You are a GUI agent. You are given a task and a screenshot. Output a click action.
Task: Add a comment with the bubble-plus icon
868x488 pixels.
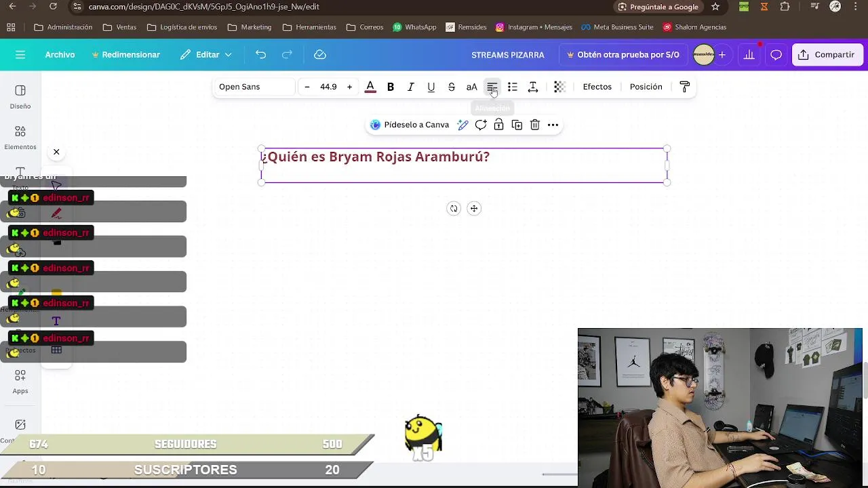(x=481, y=125)
